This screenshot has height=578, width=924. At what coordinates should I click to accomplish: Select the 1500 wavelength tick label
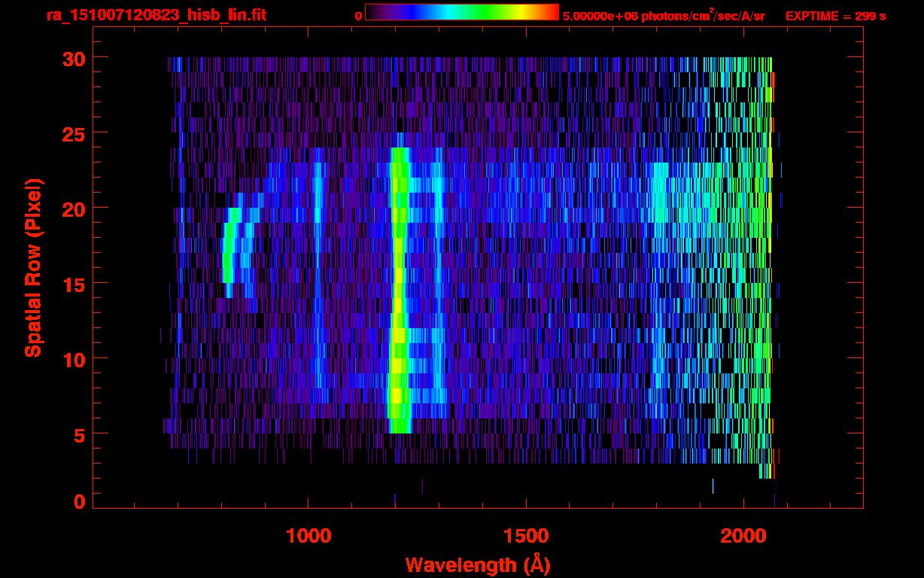click(x=526, y=536)
